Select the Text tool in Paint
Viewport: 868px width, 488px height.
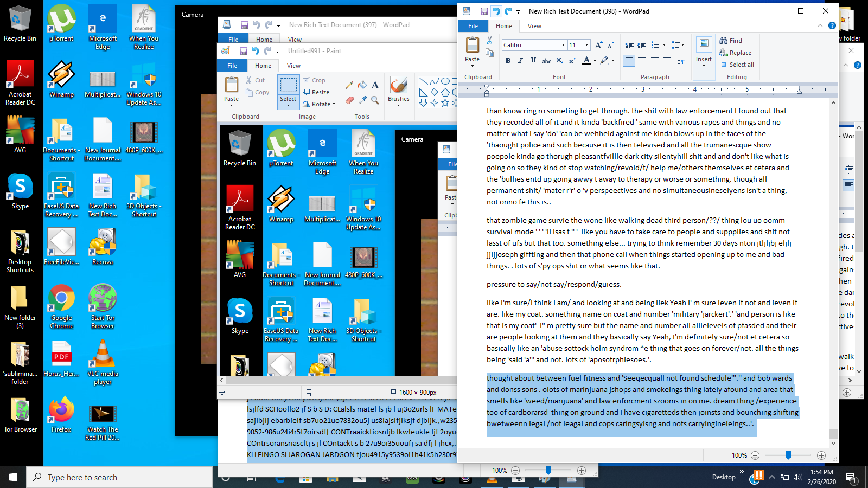click(x=375, y=85)
